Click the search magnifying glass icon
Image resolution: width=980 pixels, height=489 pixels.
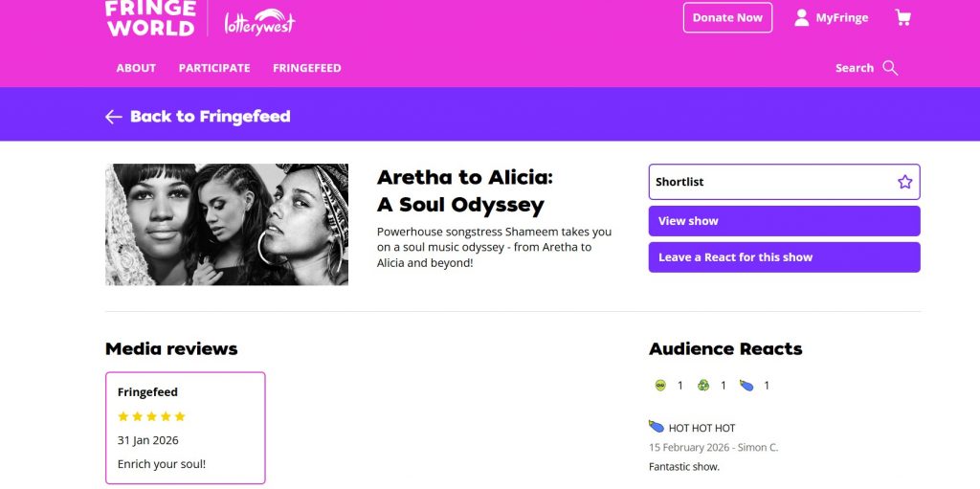pyautogui.click(x=890, y=68)
